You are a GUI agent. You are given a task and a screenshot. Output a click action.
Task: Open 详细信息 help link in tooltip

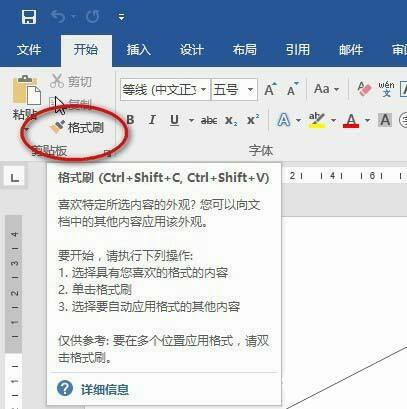(105, 389)
